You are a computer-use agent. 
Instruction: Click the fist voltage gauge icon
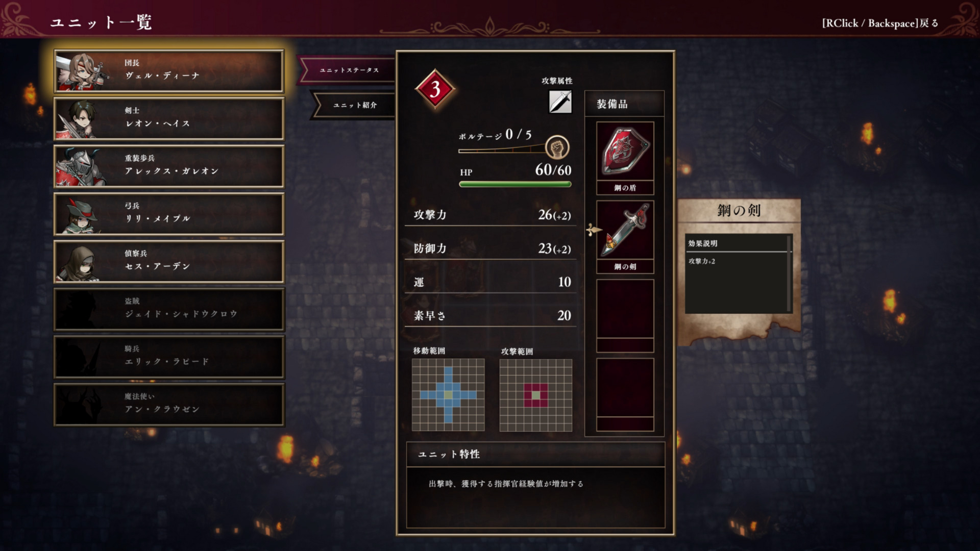click(557, 148)
